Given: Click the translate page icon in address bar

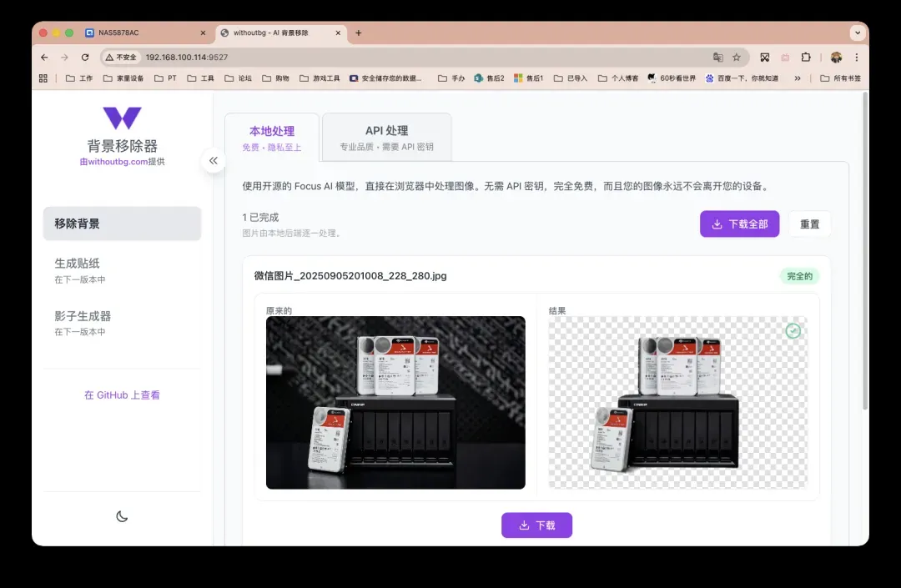Looking at the screenshot, I should click(x=717, y=58).
